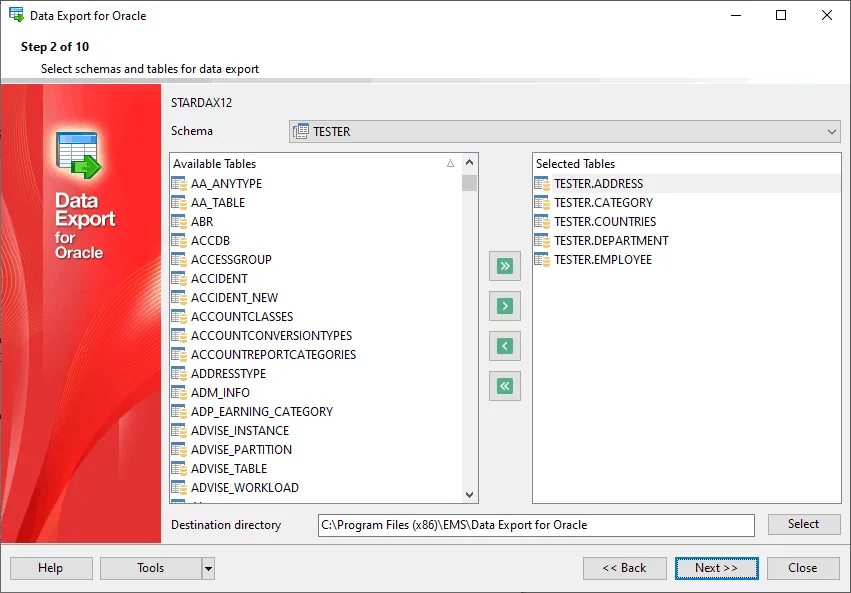Select ACCOUNTREPORTCATEGORIES in the Available Tables list
Image resolution: width=851 pixels, height=593 pixels.
coord(274,355)
